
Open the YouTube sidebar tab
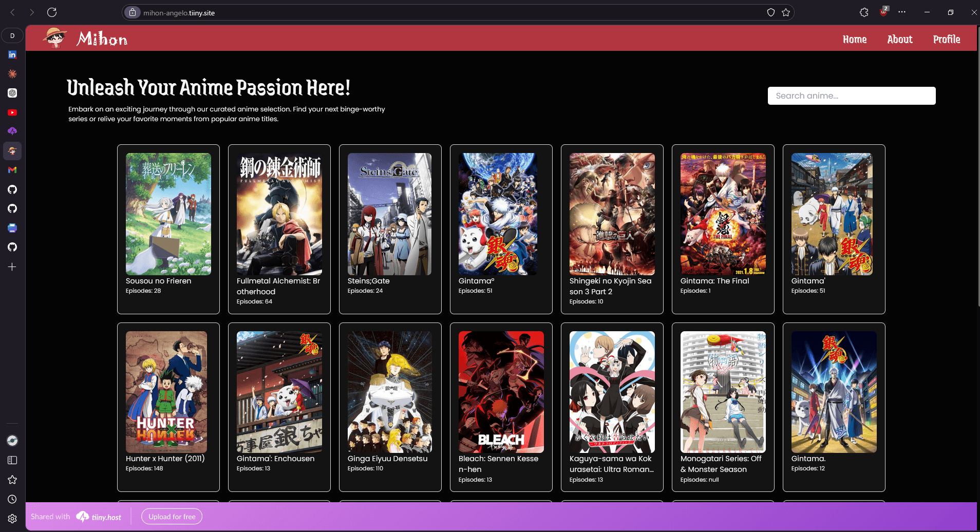[x=12, y=112]
